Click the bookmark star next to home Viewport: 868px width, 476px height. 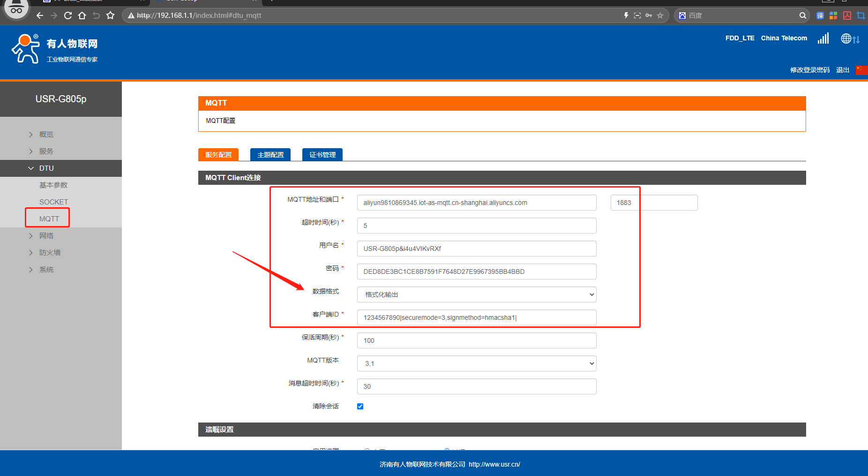(x=111, y=15)
